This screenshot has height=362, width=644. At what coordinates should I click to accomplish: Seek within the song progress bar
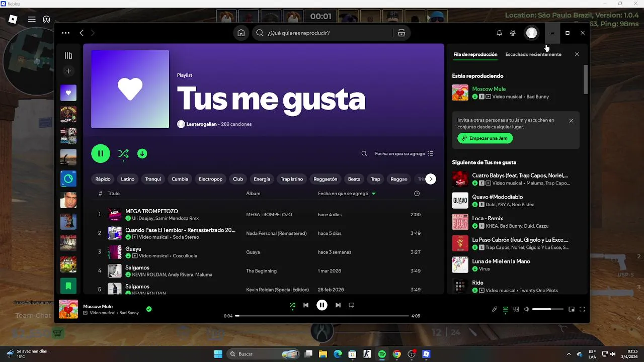(322, 316)
